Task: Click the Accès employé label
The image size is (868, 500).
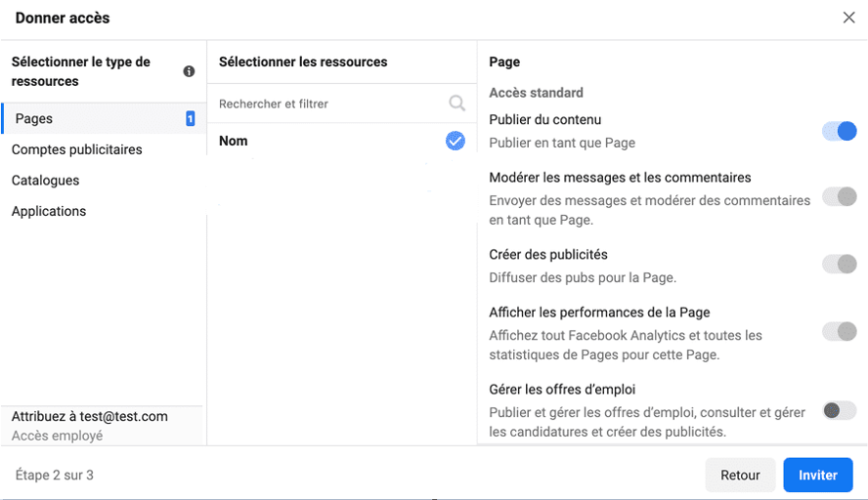Action: click(57, 436)
